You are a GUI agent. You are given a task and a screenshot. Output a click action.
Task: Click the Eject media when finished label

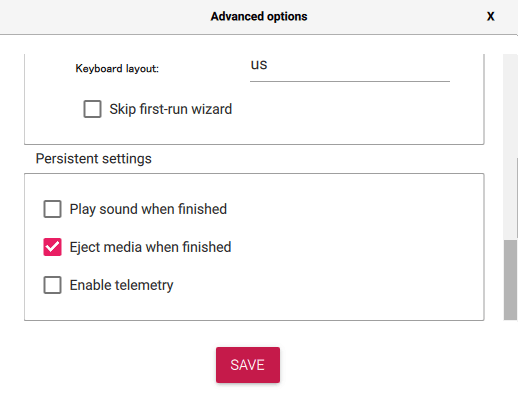coord(150,247)
